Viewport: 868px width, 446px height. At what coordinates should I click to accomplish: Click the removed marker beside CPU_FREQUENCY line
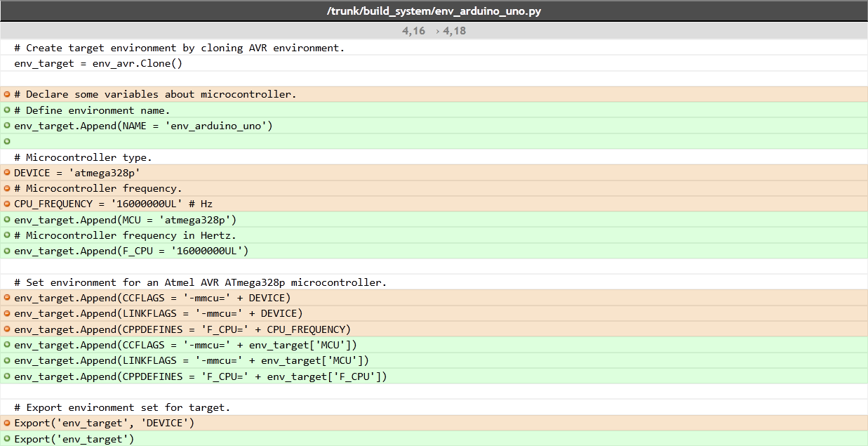6,204
